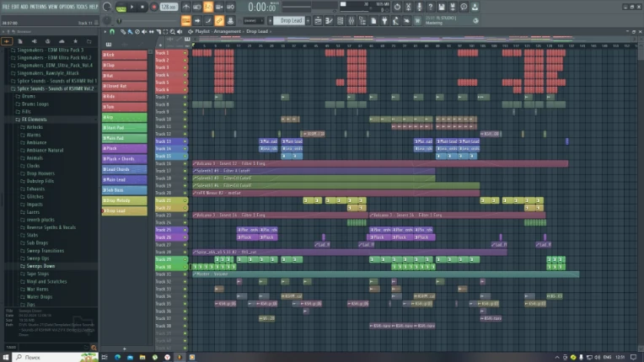Open the help question mark icon
The height and width of the screenshot is (362, 644).
pyautogui.click(x=431, y=7)
